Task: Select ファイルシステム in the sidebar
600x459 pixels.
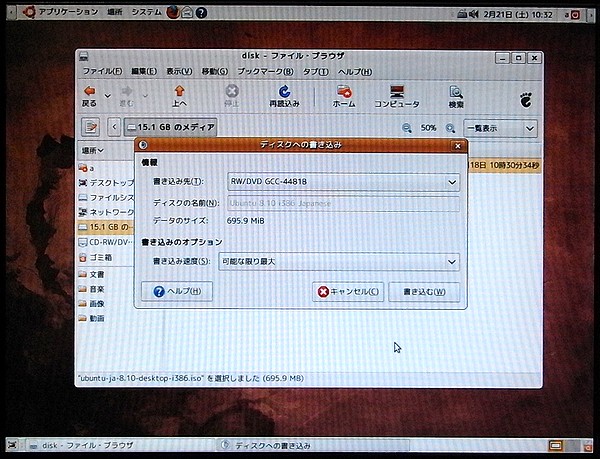Action: click(106, 198)
